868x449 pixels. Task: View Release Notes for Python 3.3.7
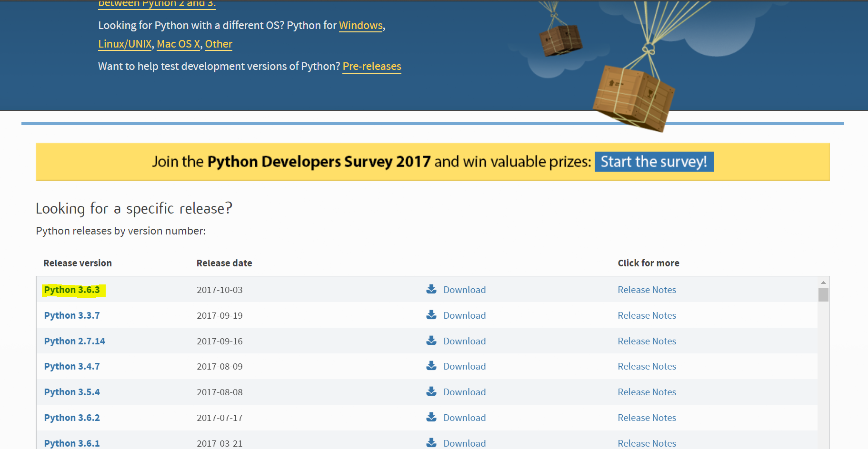tap(647, 315)
